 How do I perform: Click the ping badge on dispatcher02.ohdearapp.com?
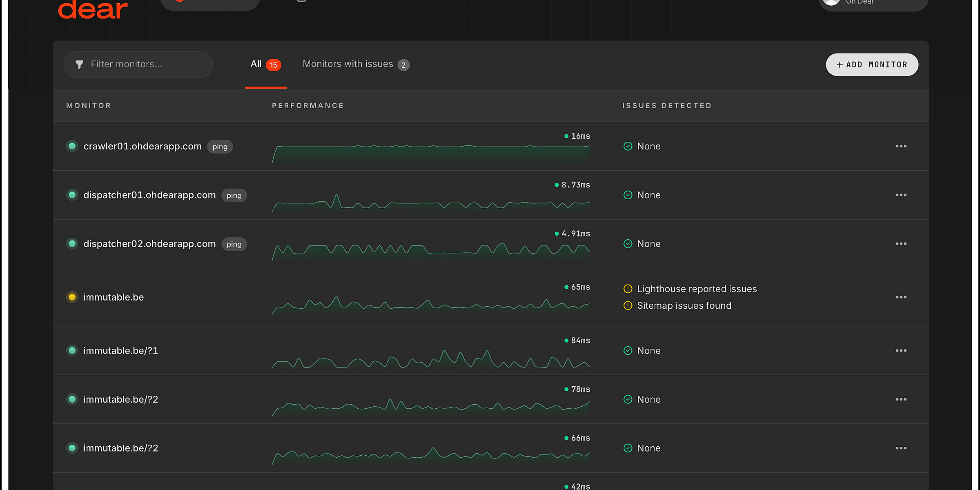(x=234, y=244)
